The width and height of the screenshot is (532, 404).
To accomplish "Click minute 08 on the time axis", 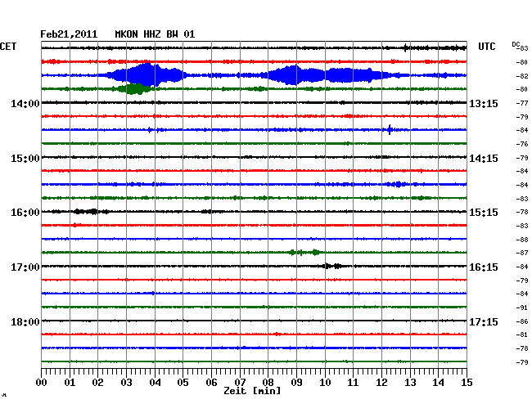I will point(268,383).
